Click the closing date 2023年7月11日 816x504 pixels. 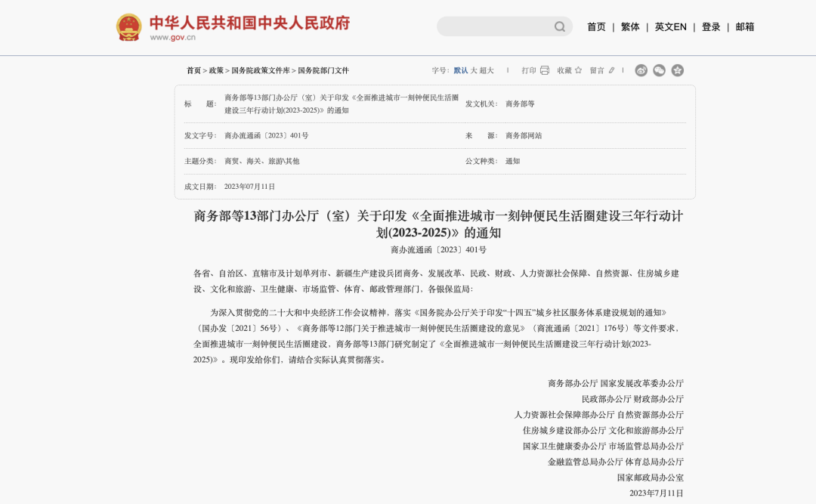coord(657,493)
